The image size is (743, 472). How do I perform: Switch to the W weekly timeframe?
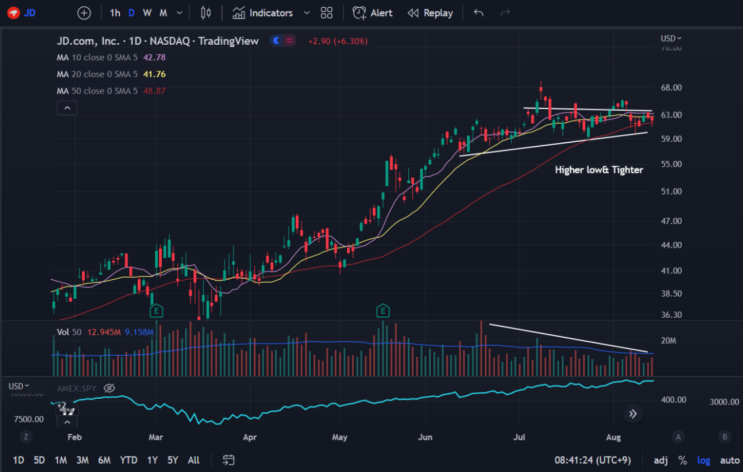[x=147, y=13]
